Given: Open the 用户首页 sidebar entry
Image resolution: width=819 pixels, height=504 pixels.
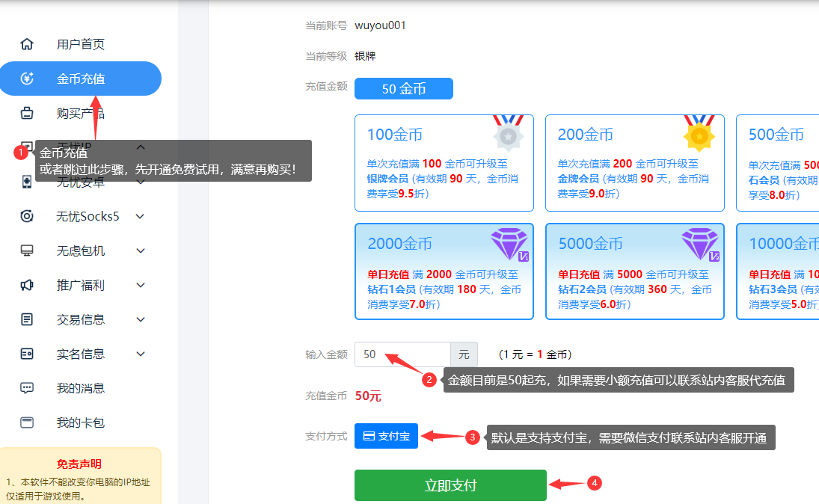Looking at the screenshot, I should click(x=82, y=44).
